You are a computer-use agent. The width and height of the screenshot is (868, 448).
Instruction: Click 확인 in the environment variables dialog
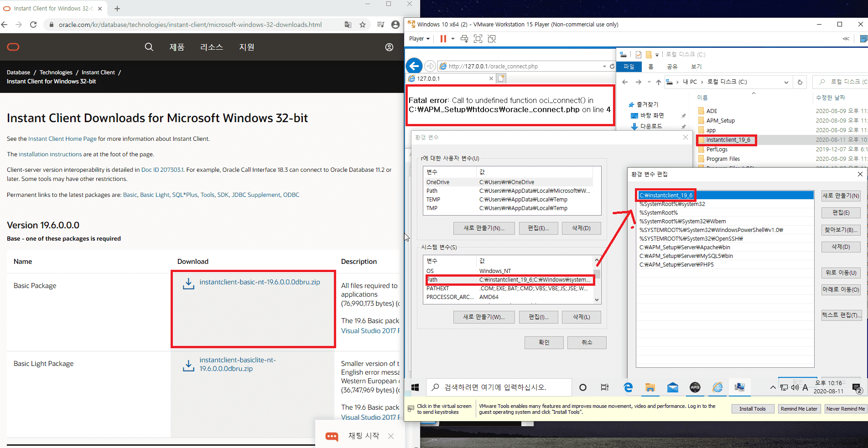[544, 342]
